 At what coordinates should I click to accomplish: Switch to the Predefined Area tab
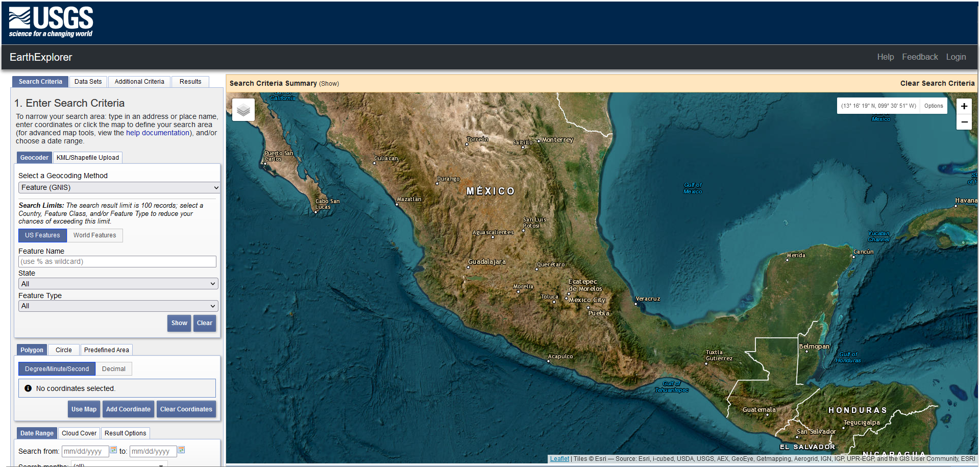click(107, 350)
